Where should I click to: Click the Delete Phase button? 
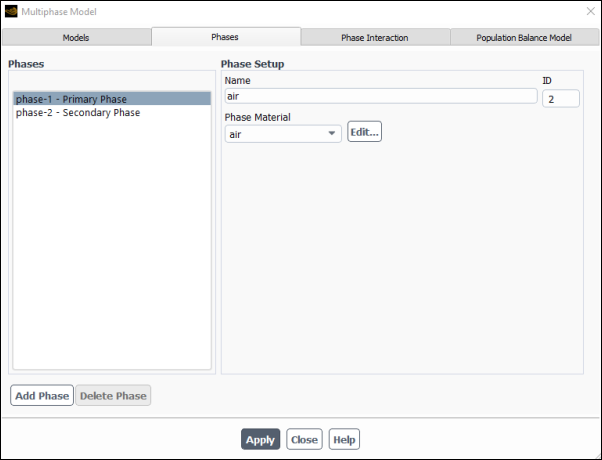pyautogui.click(x=113, y=395)
